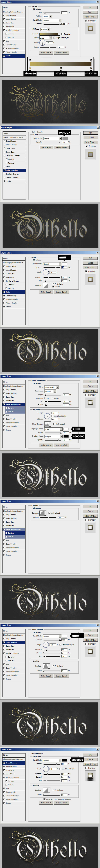Select the highlighted Bevel and Emboss item in its dialog
Image resolution: width=100 pixels, height=868 pixels.
pos(14,404)
